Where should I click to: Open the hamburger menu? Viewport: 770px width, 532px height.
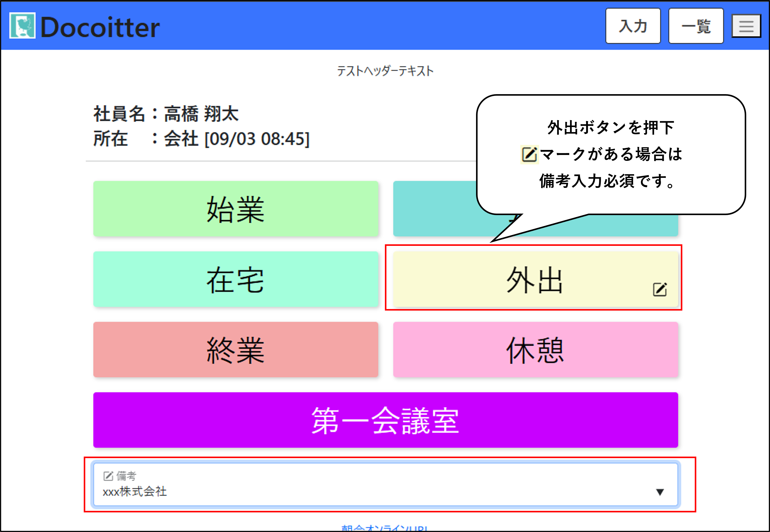point(746,26)
